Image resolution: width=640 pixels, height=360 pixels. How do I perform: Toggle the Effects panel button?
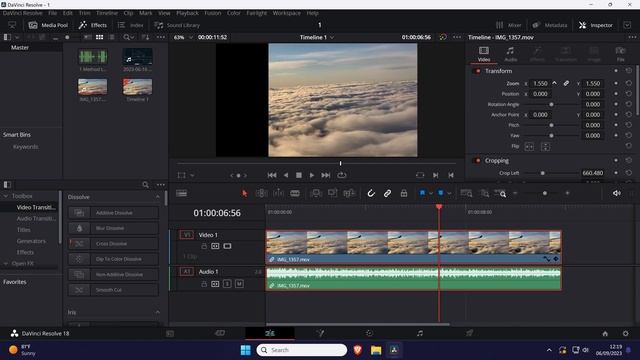click(x=93, y=25)
